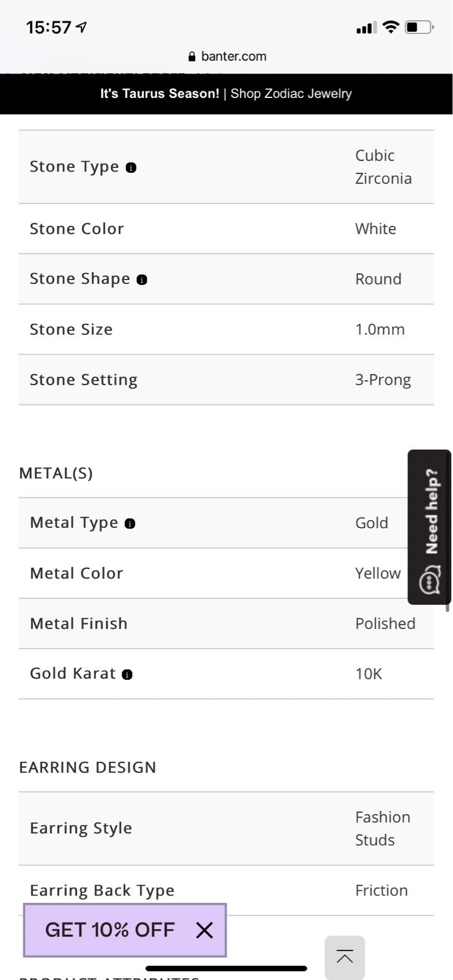Viewport: 453px width, 980px height.
Task: Tap the EARRING DESIGN section heading
Action: point(88,767)
